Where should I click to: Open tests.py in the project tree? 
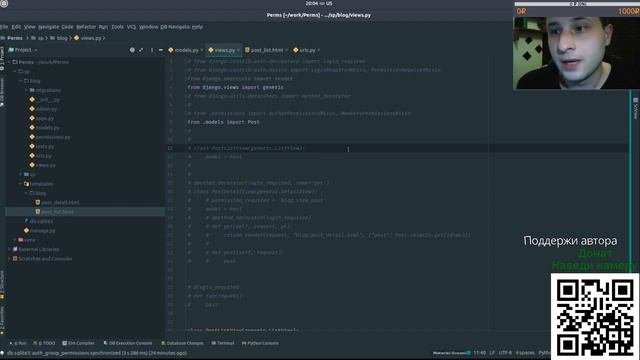42,147
